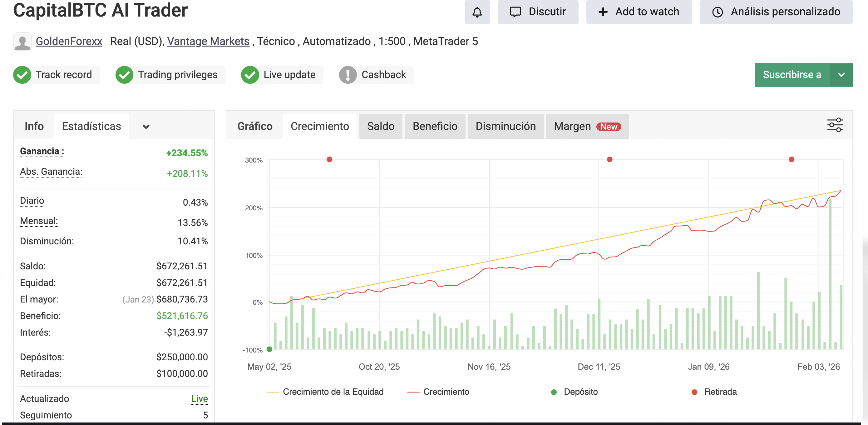Open chart display settings with sliders icon

coord(835,125)
